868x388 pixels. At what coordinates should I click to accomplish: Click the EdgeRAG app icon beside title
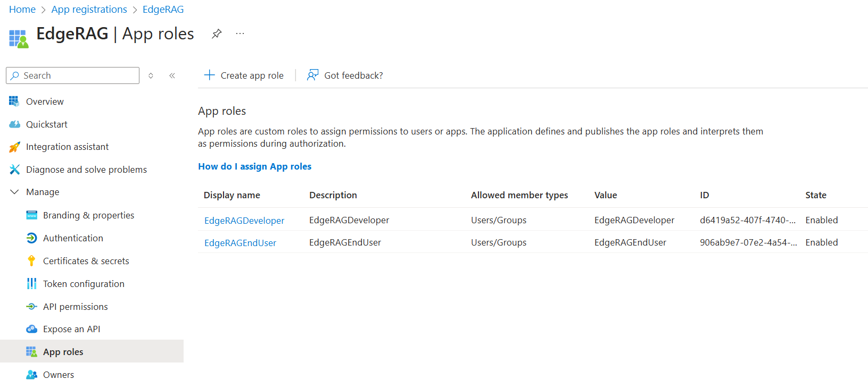(x=19, y=39)
